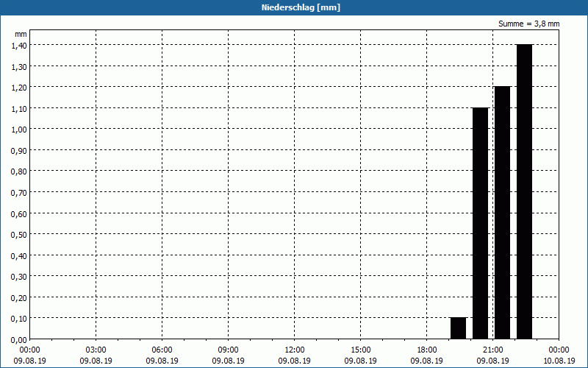
Task: Click the 0,90 y-axis label
Action: (19, 151)
